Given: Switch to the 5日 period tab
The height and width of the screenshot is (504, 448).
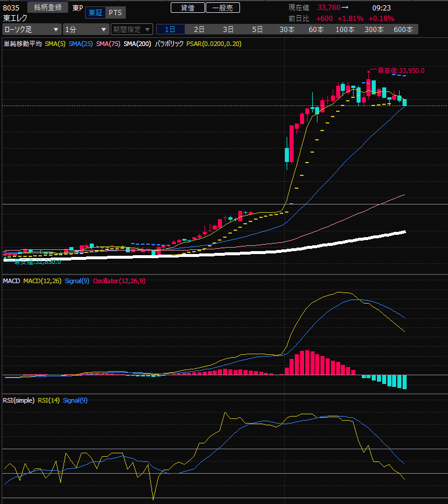Looking at the screenshot, I should (x=257, y=29).
